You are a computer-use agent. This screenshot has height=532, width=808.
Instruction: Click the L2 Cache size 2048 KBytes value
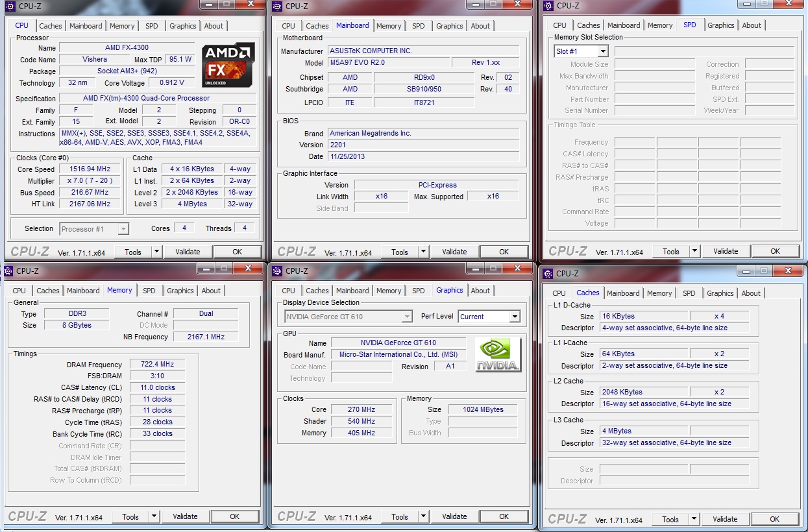[x=643, y=392]
